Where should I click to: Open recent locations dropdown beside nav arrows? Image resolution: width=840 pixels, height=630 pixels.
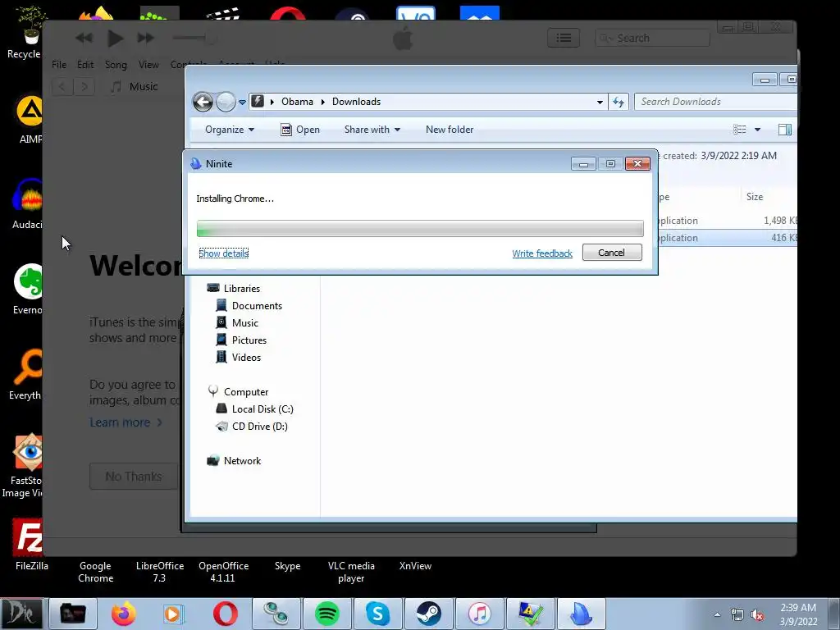tap(242, 102)
